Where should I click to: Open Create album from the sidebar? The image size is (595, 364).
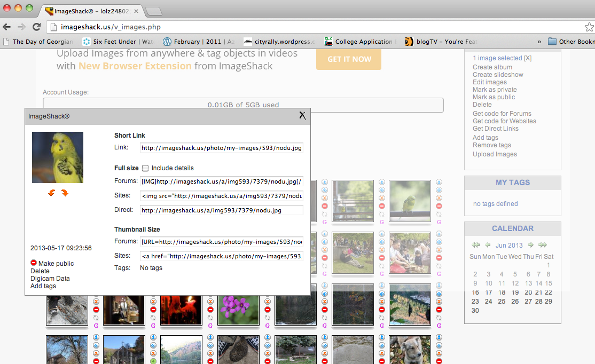490,67
